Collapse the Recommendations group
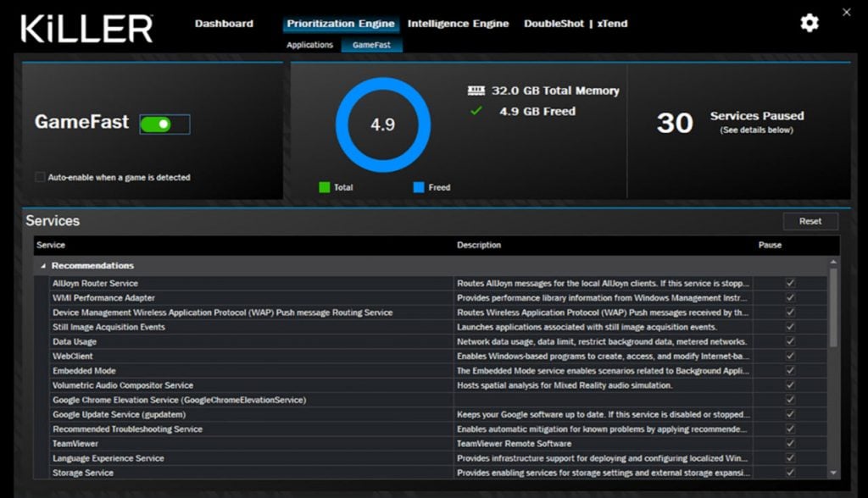The width and height of the screenshot is (868, 498). [x=43, y=266]
